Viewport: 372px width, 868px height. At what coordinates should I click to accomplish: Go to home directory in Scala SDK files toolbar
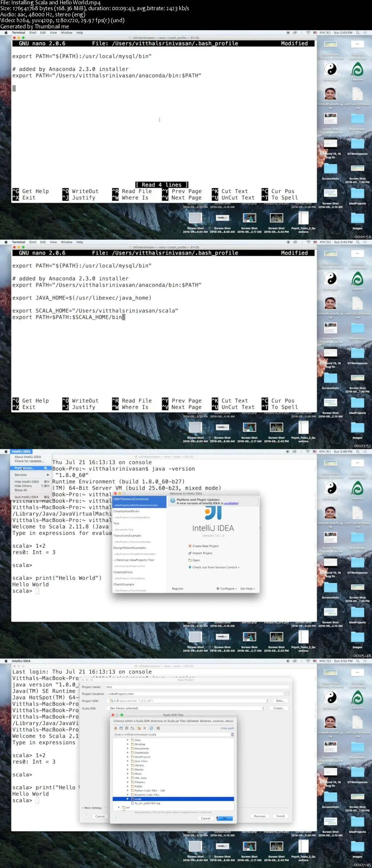point(116,728)
